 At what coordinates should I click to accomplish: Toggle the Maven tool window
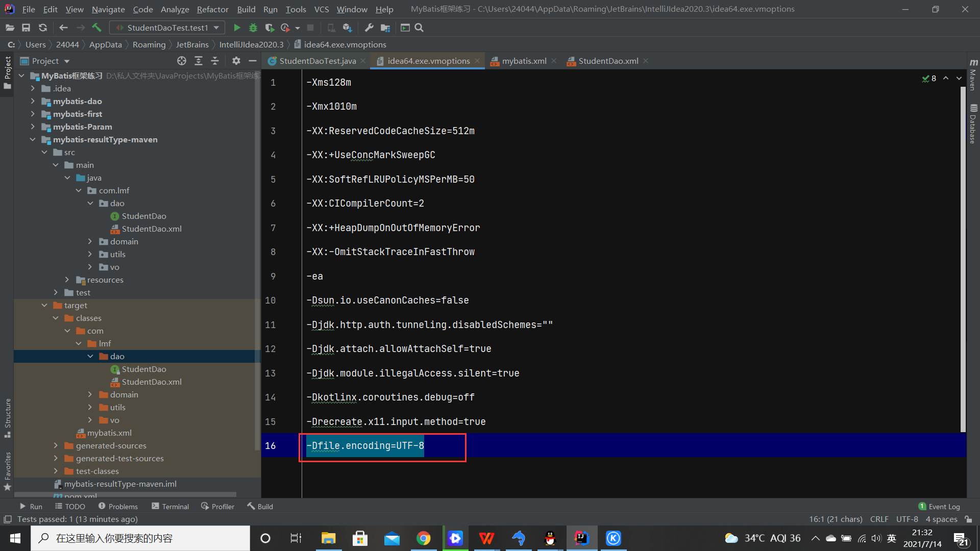973,74
